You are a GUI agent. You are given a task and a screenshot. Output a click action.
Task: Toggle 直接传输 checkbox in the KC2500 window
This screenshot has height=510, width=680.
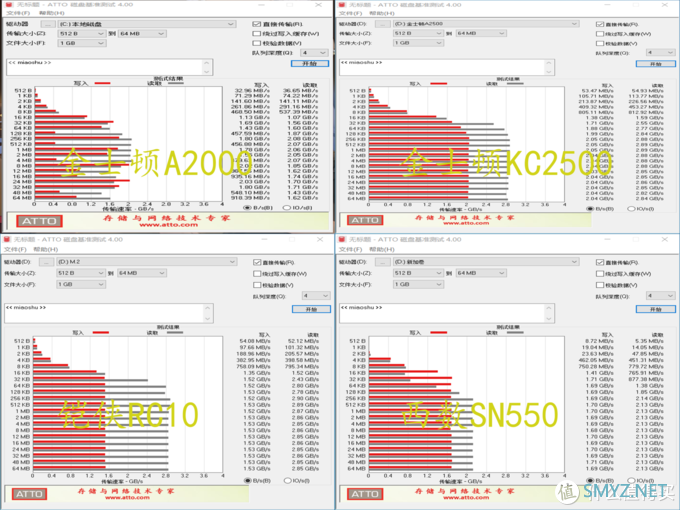point(600,24)
